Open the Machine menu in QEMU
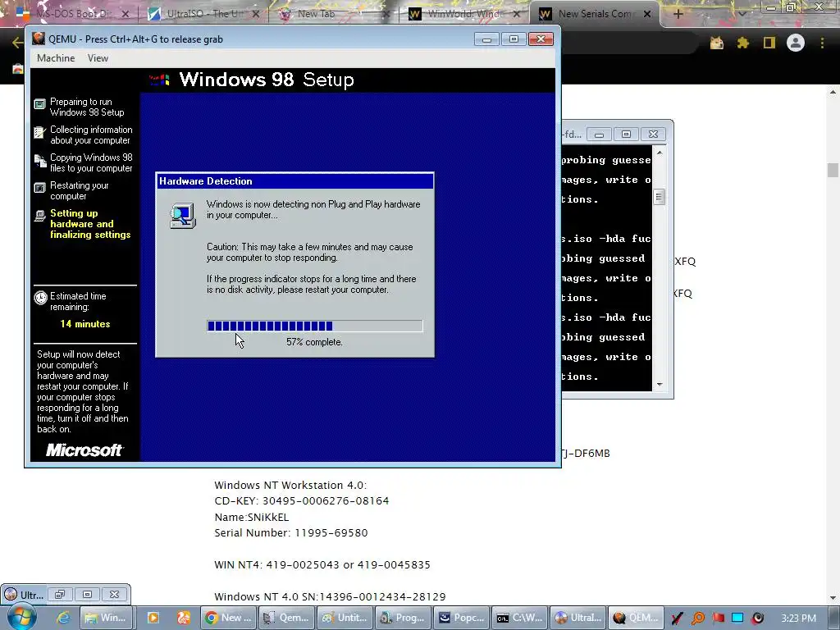840x630 pixels. tap(56, 58)
